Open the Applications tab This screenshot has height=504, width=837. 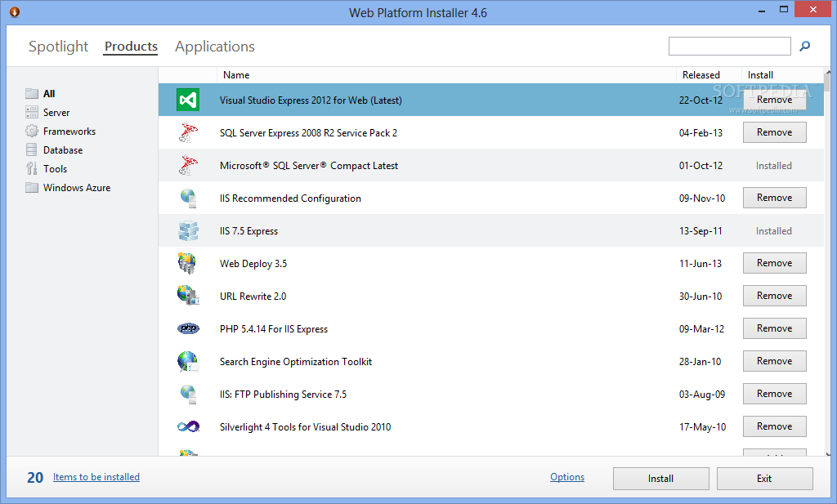tap(215, 47)
